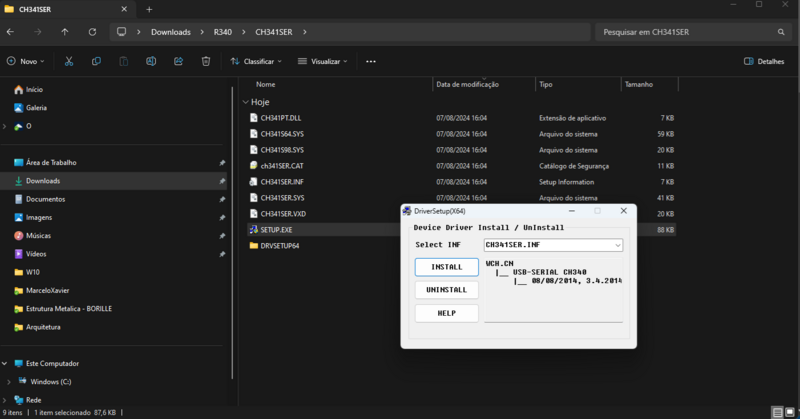Click the computer icon in address bar

tap(121, 32)
